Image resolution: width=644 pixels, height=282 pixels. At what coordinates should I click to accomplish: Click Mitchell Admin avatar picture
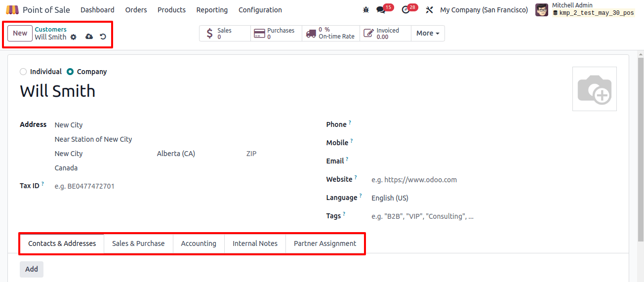[542, 10]
